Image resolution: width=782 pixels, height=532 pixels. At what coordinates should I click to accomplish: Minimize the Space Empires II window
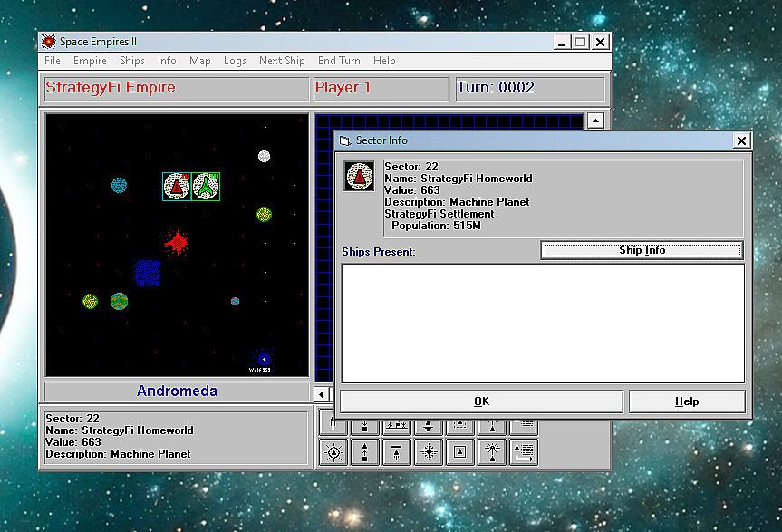562,42
